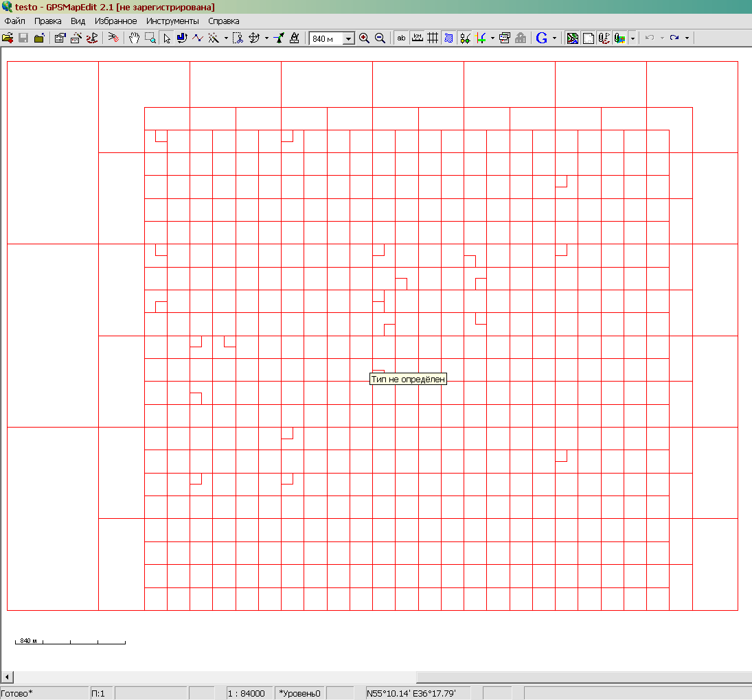
Task: Expand the redo history dropdown arrow
Action: (687, 38)
